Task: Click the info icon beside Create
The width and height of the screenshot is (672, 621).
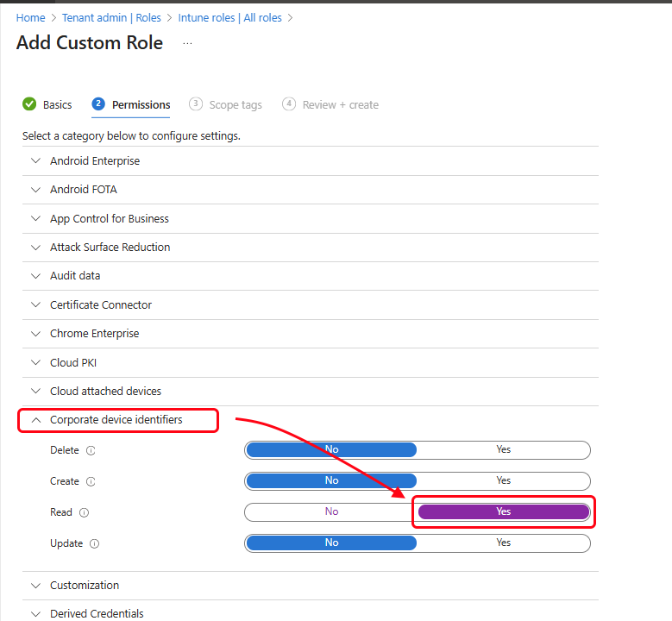Action: pyautogui.click(x=91, y=481)
